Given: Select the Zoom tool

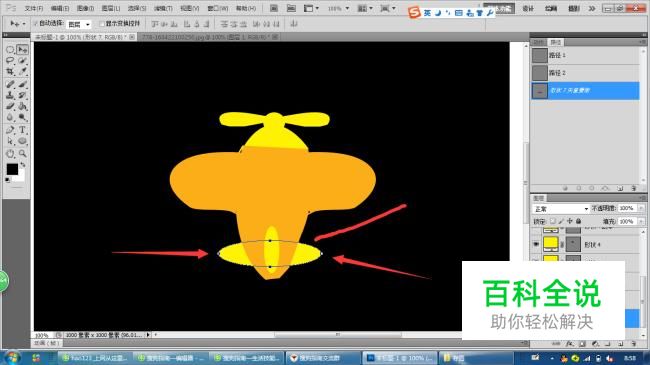Looking at the screenshot, I should coord(22,153).
